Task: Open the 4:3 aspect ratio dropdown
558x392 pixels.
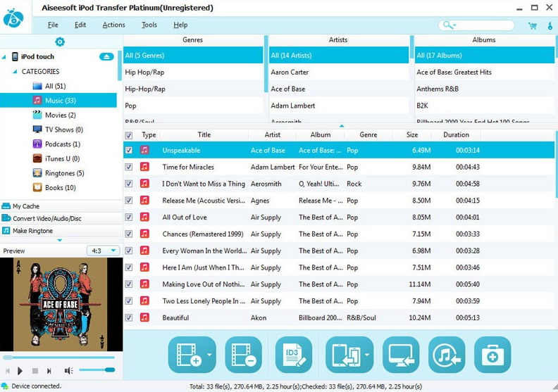Action: [x=103, y=251]
